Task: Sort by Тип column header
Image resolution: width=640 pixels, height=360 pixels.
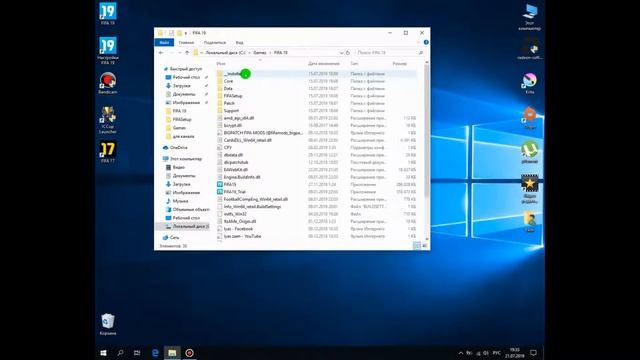Action: [x=354, y=64]
